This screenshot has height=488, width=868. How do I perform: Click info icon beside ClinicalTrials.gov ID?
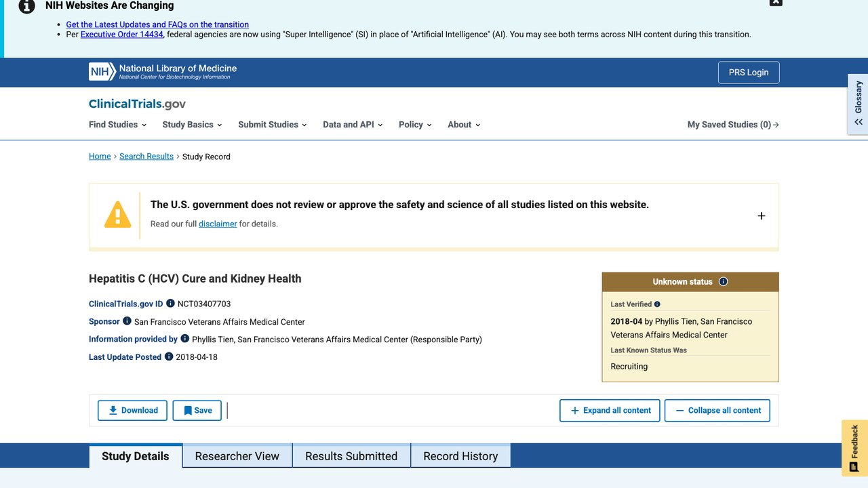[x=170, y=304]
